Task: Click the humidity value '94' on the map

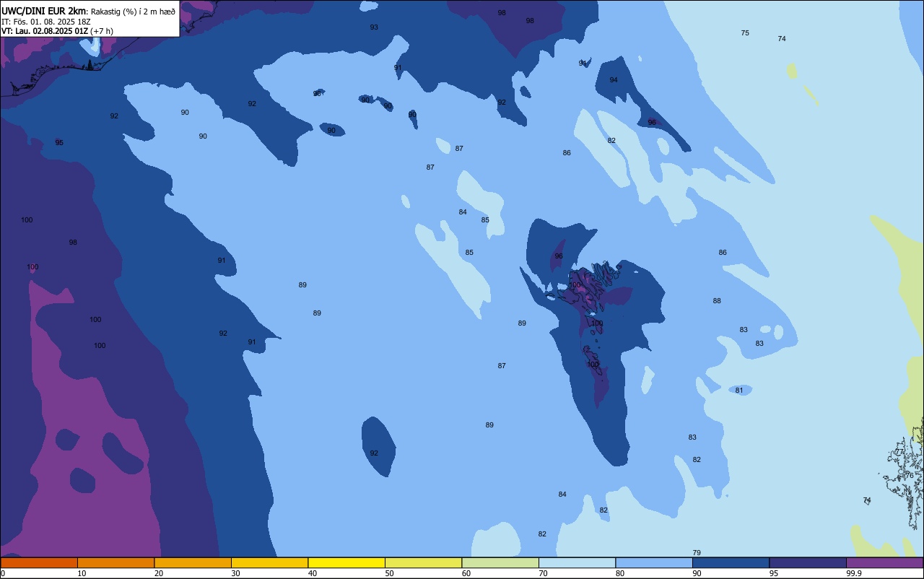Action: [614, 80]
